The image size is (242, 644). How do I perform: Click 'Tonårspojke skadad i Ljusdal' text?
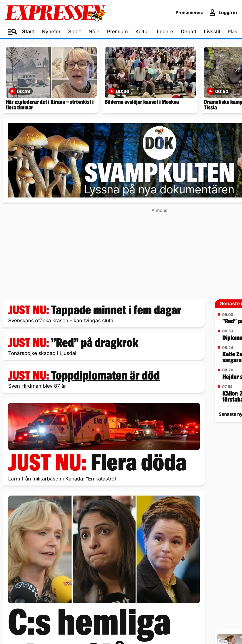coord(42,353)
